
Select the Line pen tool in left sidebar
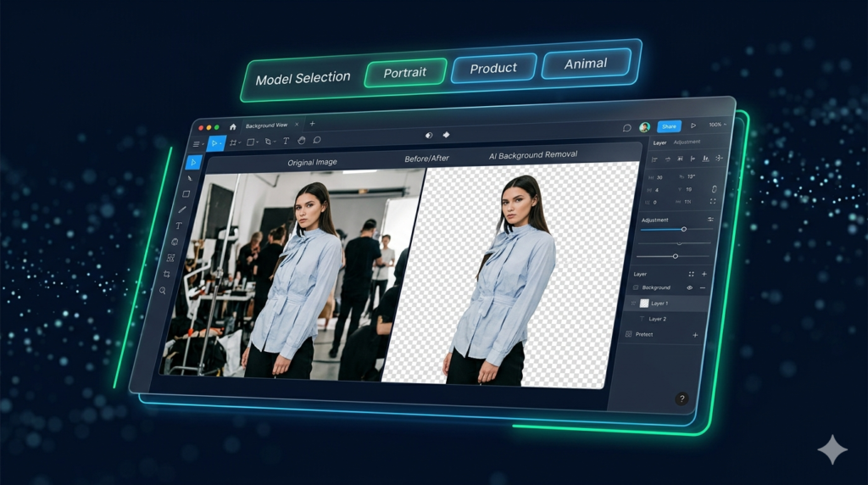[x=182, y=209]
